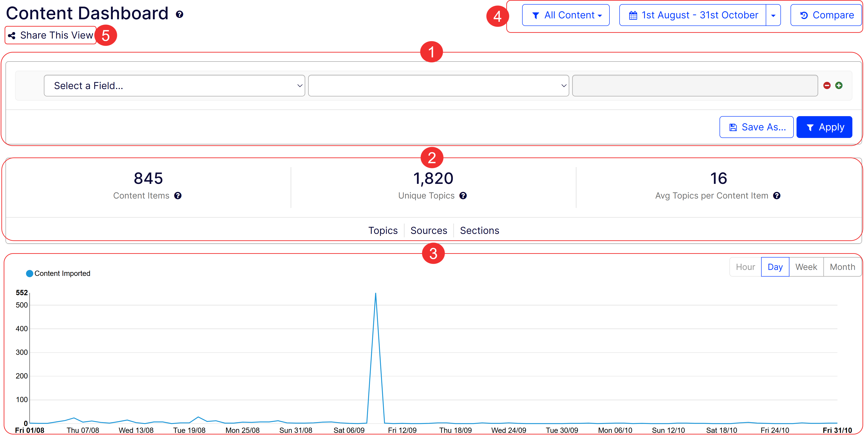Click the Share This View share icon
The width and height of the screenshot is (868, 440).
pyautogui.click(x=12, y=35)
